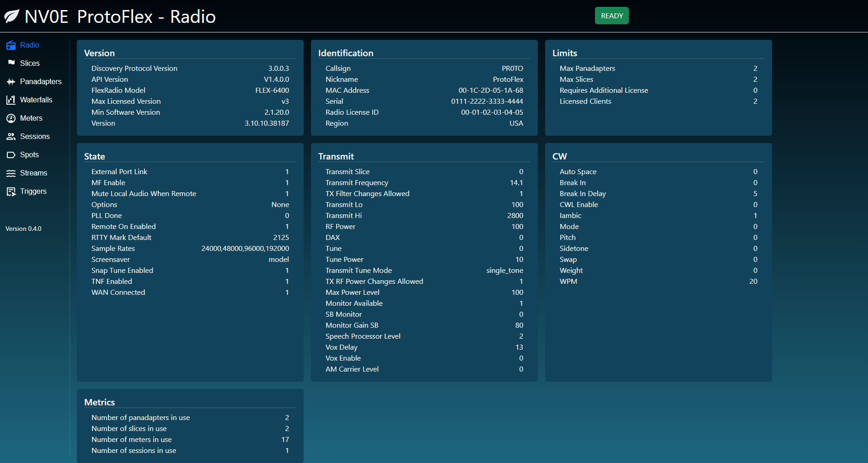Select the Version card heading
Screen dimensions: 868x463
pyautogui.click(x=99, y=53)
